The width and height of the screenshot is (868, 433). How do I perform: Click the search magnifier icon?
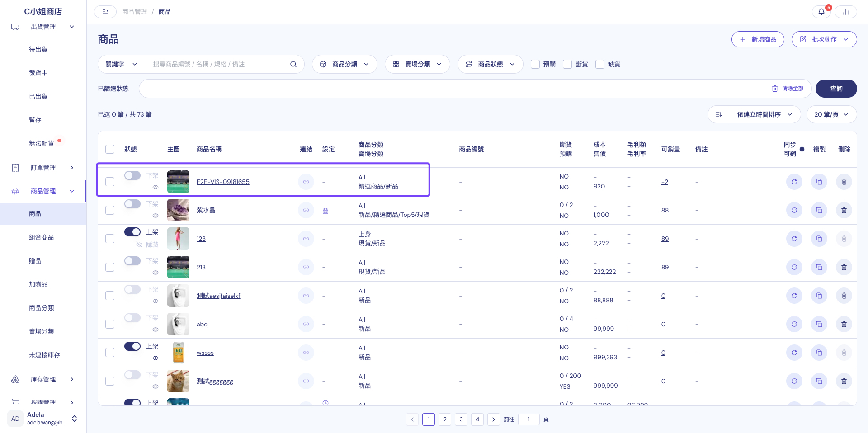coord(293,64)
